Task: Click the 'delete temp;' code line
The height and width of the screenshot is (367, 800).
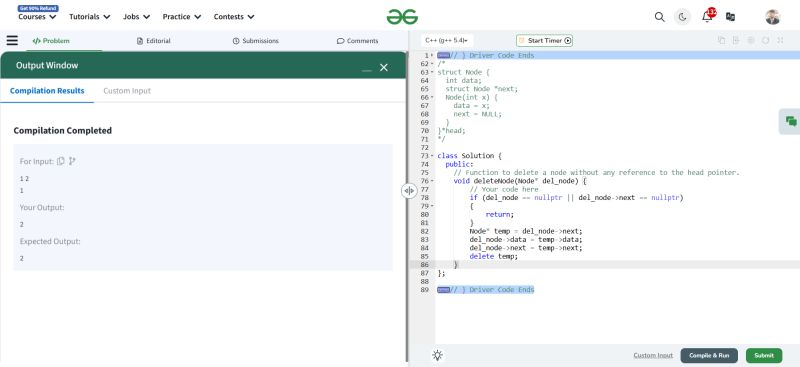Action: 493,256
